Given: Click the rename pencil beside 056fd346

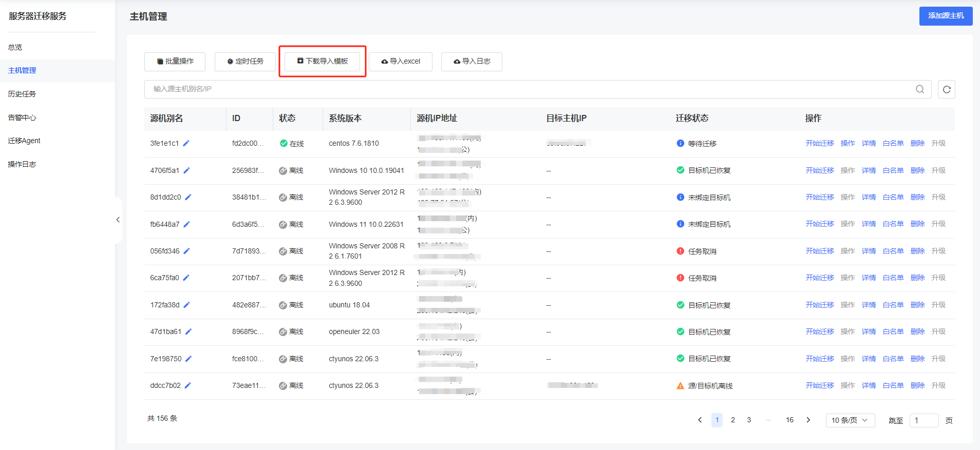Looking at the screenshot, I should point(186,251).
